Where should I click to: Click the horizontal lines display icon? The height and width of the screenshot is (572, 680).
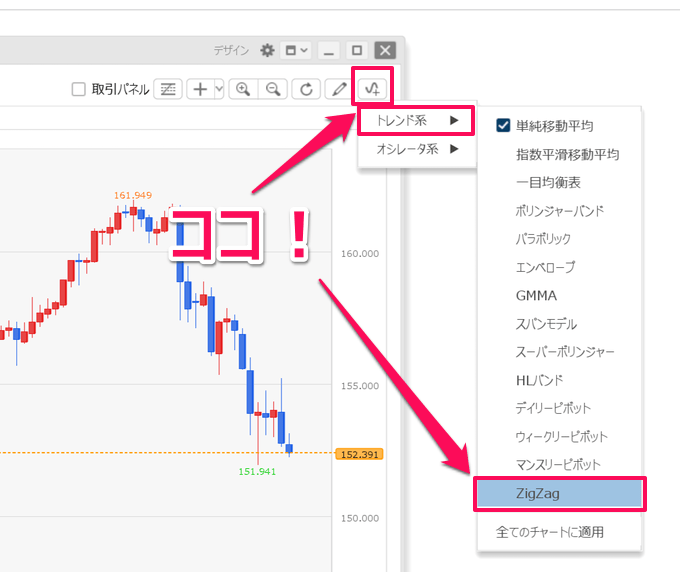[168, 89]
